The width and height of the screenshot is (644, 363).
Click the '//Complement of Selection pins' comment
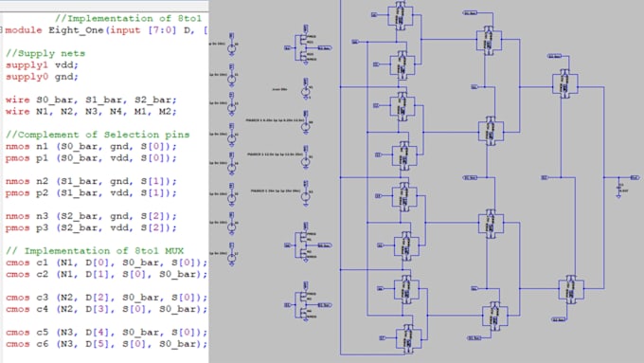tap(98, 135)
